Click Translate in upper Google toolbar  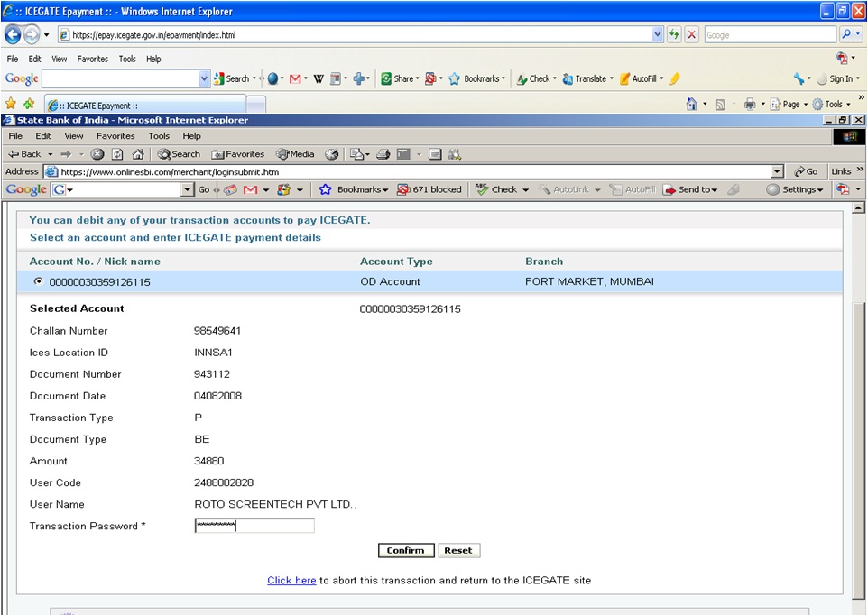coord(587,79)
